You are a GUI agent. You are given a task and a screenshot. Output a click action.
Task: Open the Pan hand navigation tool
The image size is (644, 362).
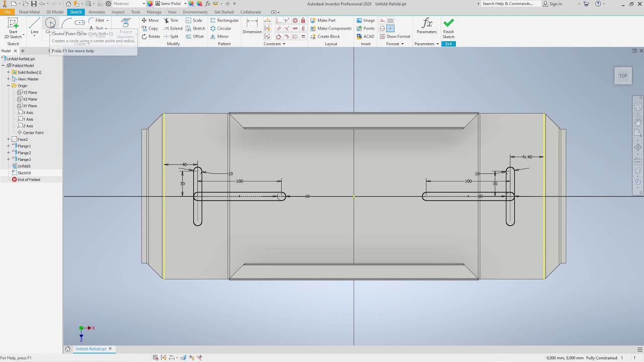638,122
